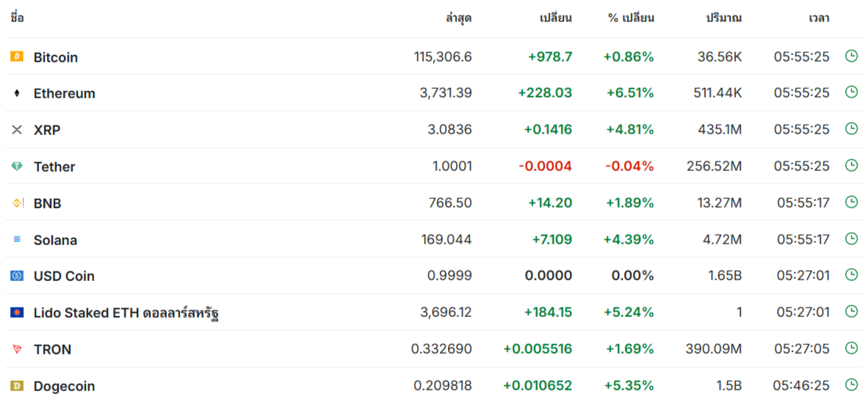
Task: Click the Tether logo icon
Action: point(17,167)
